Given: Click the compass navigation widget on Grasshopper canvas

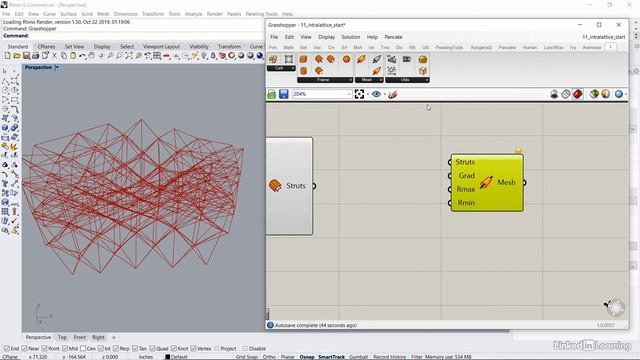Looking at the screenshot, I should (615, 307).
